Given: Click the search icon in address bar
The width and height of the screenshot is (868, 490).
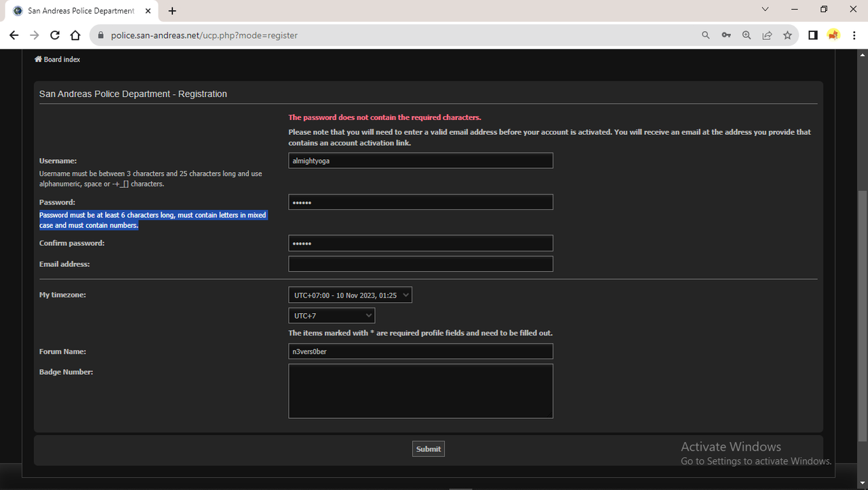Looking at the screenshot, I should pyautogui.click(x=706, y=35).
